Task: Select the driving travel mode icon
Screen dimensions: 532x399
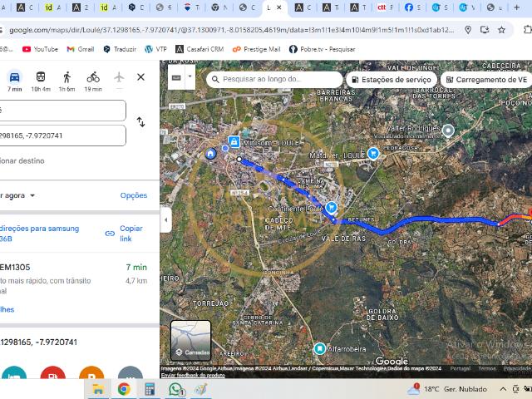Action: click(x=14, y=77)
